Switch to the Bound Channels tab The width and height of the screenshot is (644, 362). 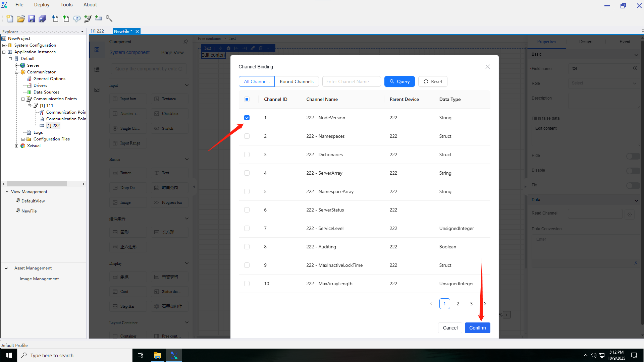click(297, 81)
